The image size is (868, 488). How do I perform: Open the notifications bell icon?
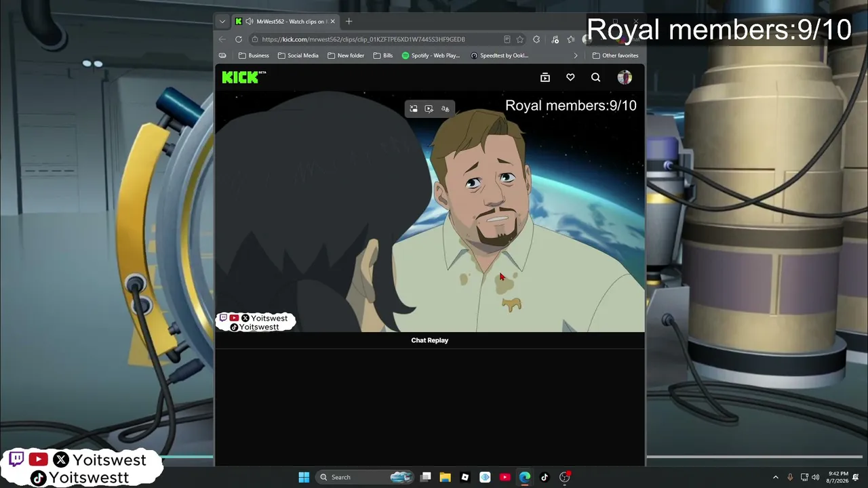point(856,477)
